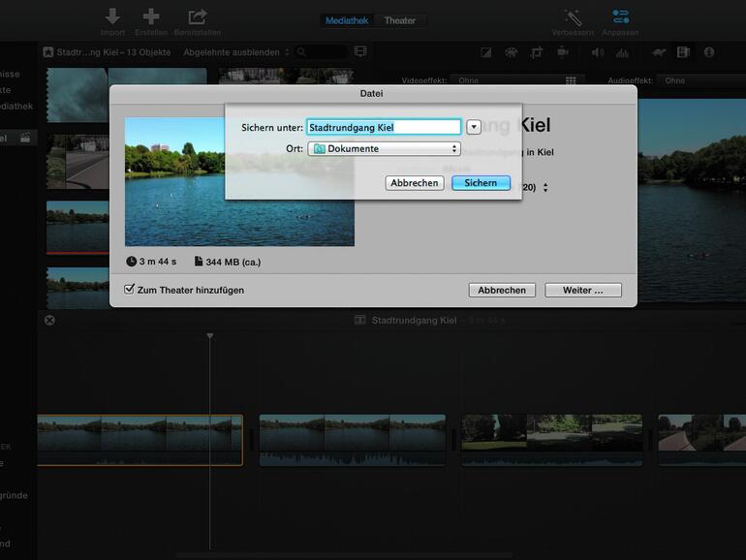The width and height of the screenshot is (746, 560).
Task: Open the Anpassen adjustments icon
Action: (620, 16)
